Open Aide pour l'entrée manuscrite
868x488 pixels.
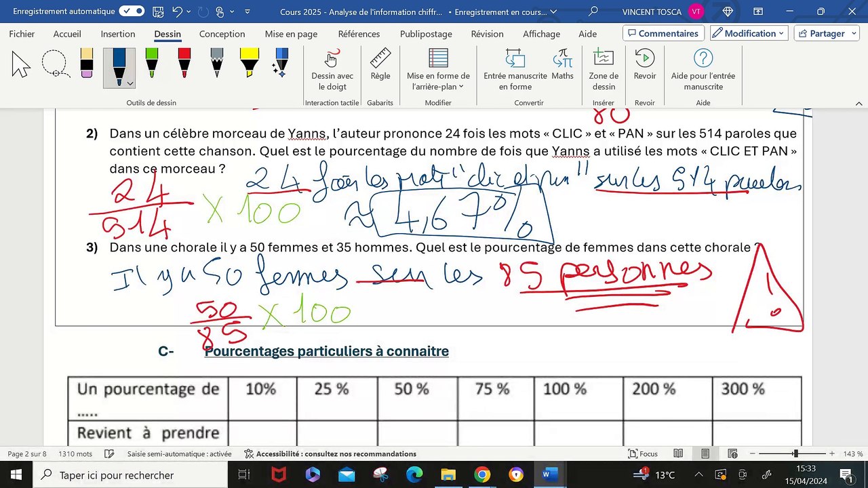(703, 70)
